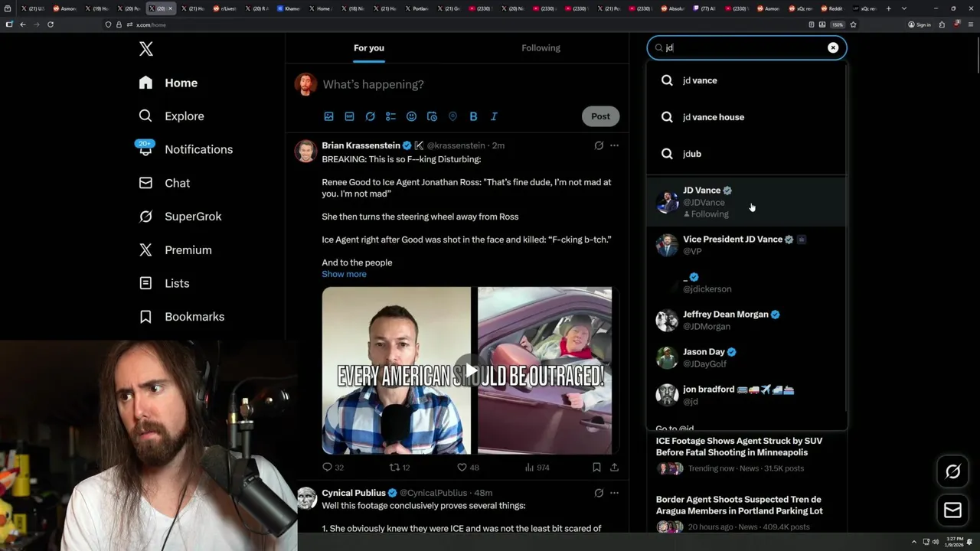Click the composer profile avatar
The image size is (980, 551).
click(305, 84)
